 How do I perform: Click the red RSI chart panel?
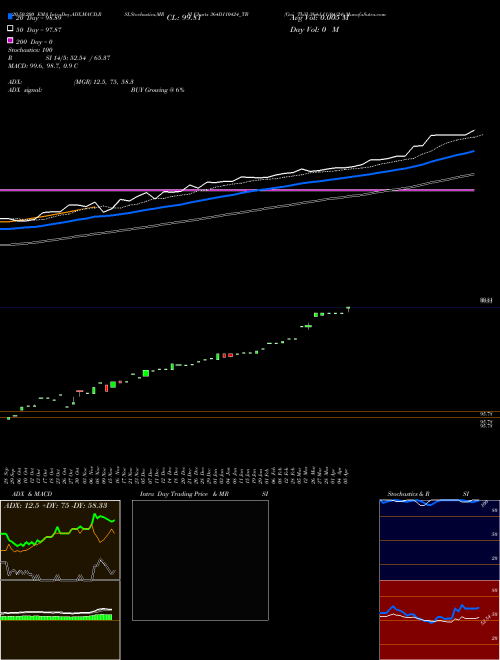click(439, 620)
